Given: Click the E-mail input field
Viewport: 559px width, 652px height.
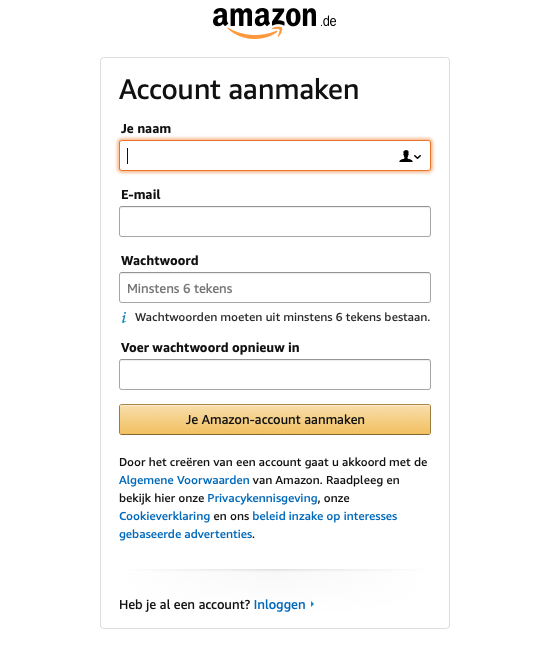Looking at the screenshot, I should (x=275, y=222).
